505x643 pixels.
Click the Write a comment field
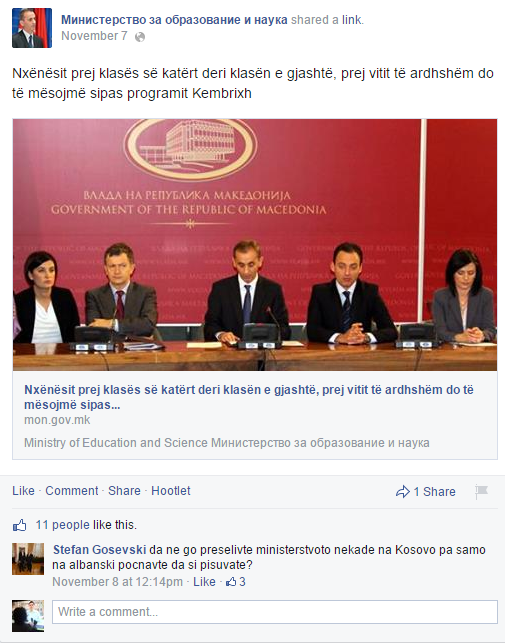(275, 612)
